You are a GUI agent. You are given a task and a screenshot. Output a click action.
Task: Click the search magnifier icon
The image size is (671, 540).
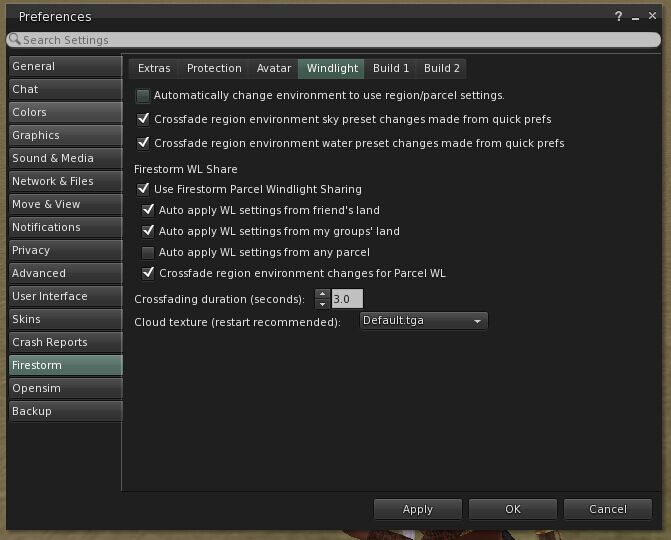pos(14,39)
